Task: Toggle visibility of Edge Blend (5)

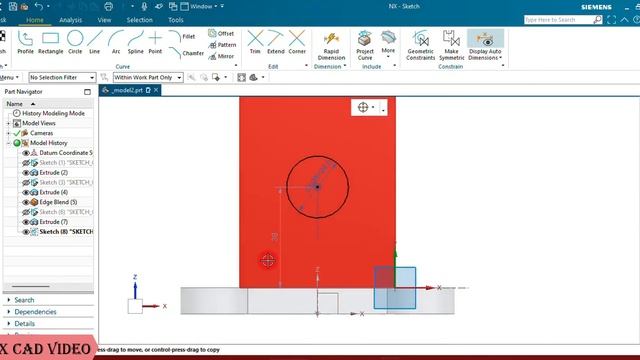Action: pos(26,202)
